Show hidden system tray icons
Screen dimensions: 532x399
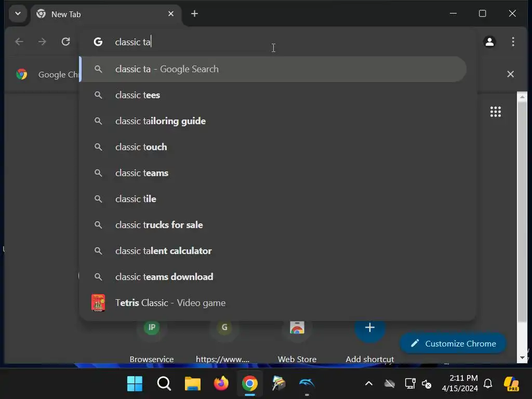click(x=368, y=384)
